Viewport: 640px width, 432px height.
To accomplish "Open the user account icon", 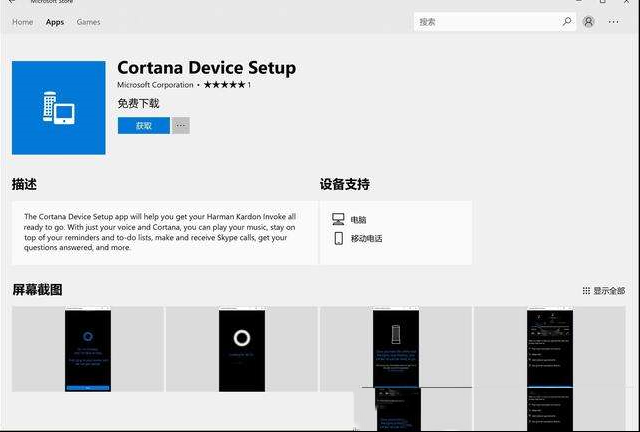I will tap(589, 22).
